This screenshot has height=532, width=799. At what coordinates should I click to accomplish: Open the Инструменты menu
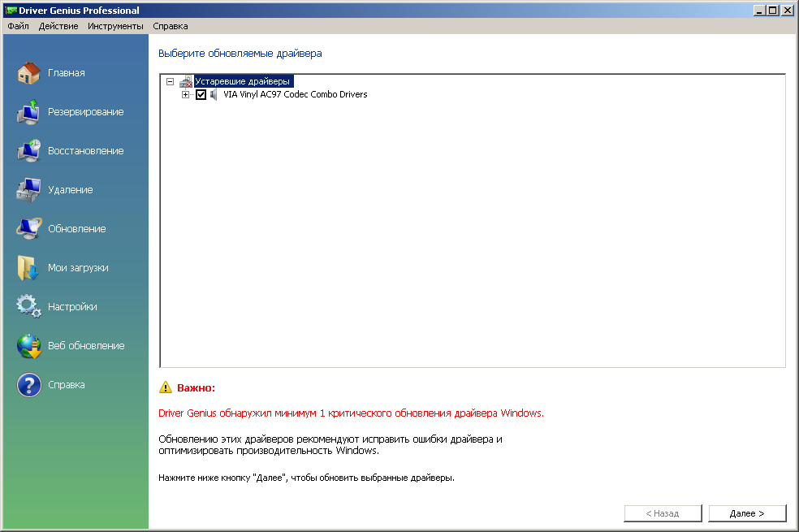tap(115, 26)
